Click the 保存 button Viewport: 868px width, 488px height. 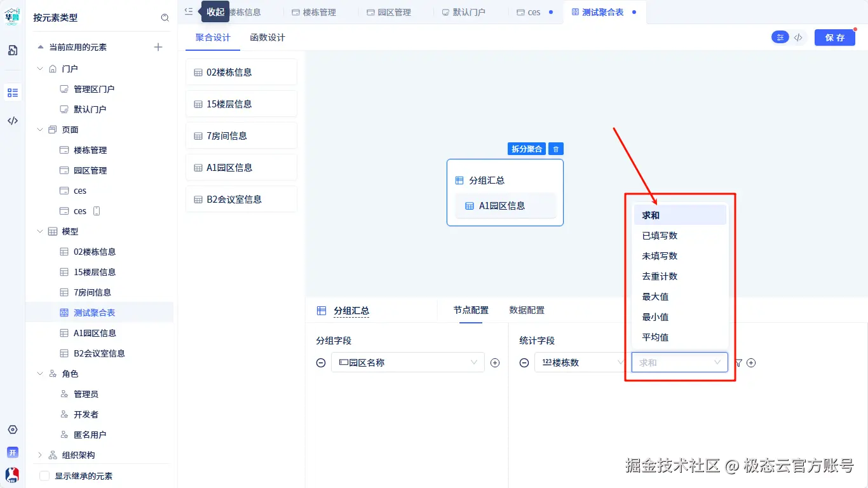point(835,37)
